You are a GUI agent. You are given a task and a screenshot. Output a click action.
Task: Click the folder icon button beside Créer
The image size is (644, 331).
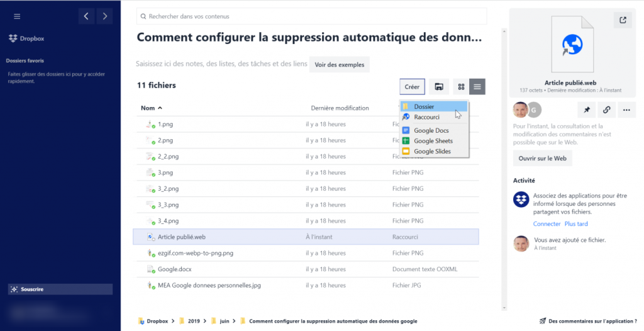point(439,87)
